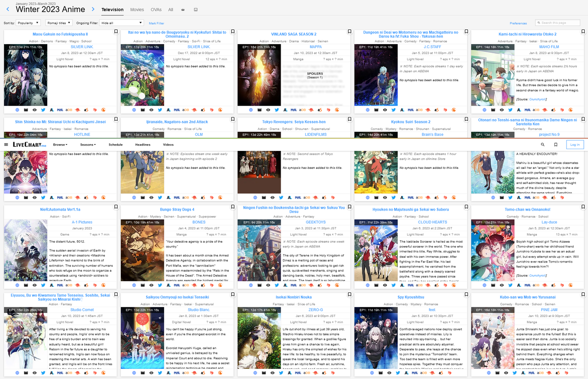Click the Log in button
The width and height of the screenshot is (588, 379).
pyautogui.click(x=575, y=145)
